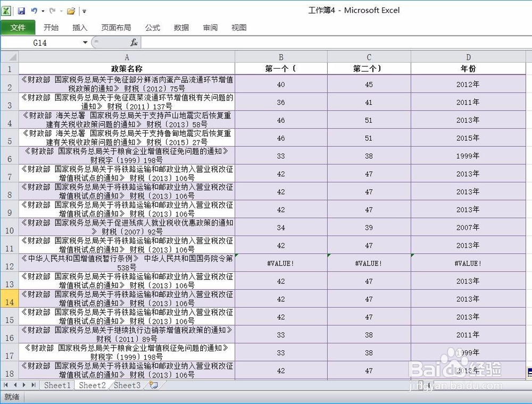Click the Undo icon
The image size is (532, 404).
click(x=34, y=11)
